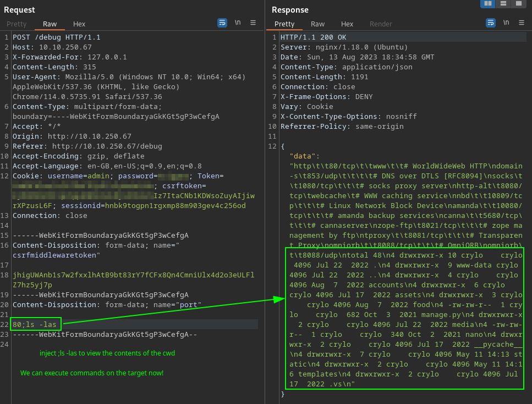Click the 'Content-Length: 315' request header
Image resolution: width=532 pixels, height=404 pixels.
coord(54,67)
